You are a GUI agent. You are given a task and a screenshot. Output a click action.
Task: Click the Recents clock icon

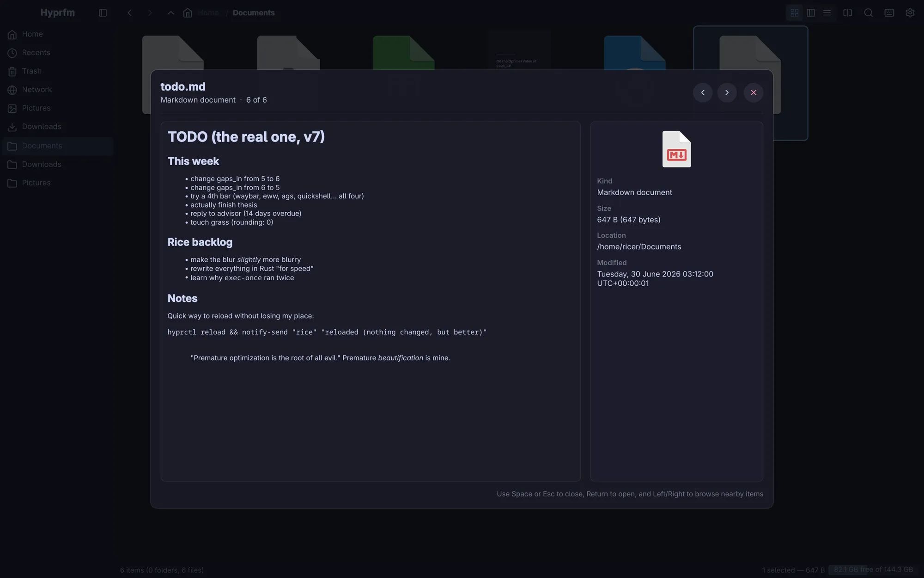point(12,53)
